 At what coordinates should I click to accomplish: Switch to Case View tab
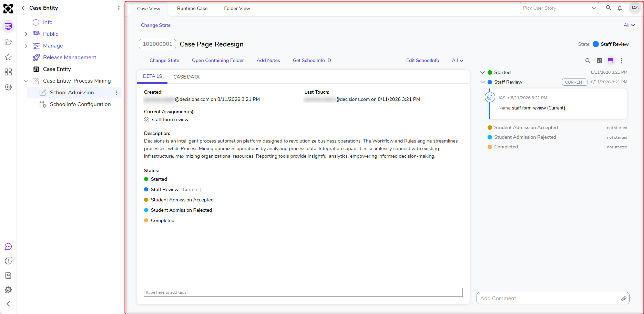(x=149, y=9)
